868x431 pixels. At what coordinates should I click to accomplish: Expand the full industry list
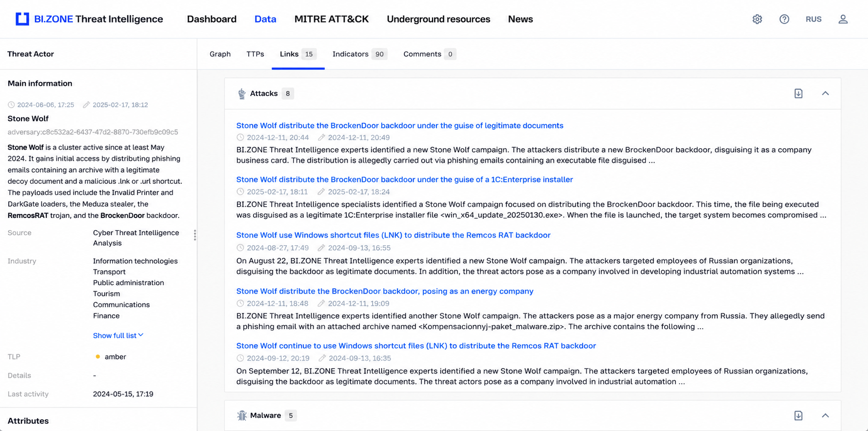(x=118, y=335)
